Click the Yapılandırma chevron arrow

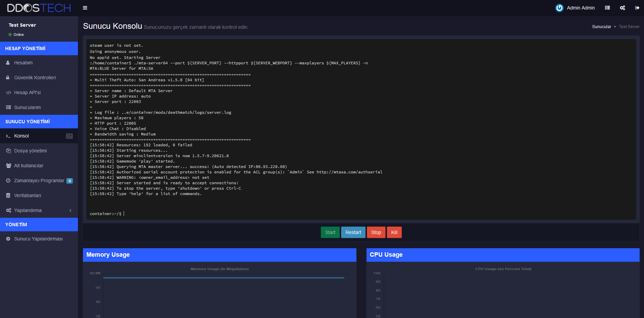pyautogui.click(x=70, y=210)
